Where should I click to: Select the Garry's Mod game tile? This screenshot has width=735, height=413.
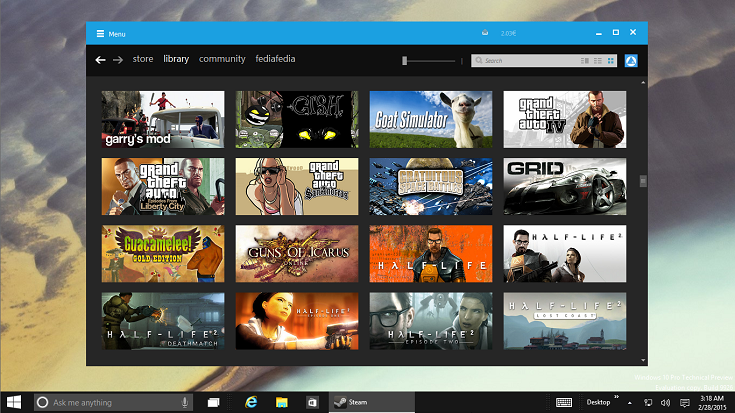point(163,119)
